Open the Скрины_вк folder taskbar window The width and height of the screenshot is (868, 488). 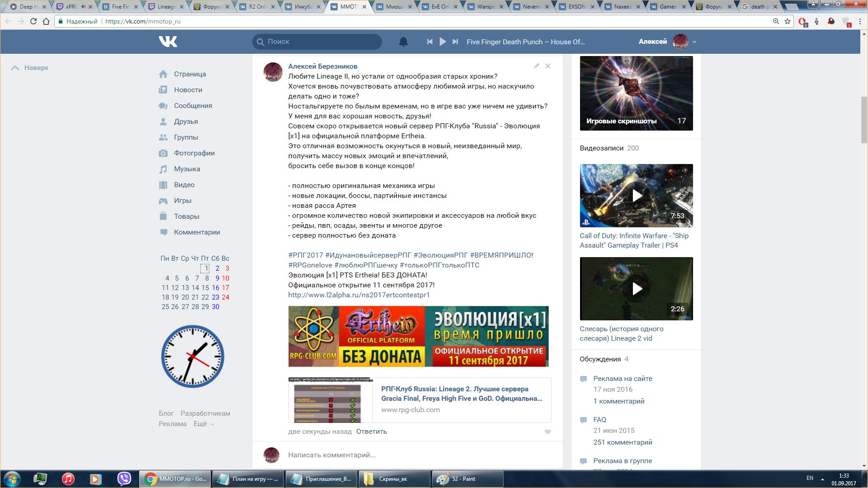click(394, 479)
